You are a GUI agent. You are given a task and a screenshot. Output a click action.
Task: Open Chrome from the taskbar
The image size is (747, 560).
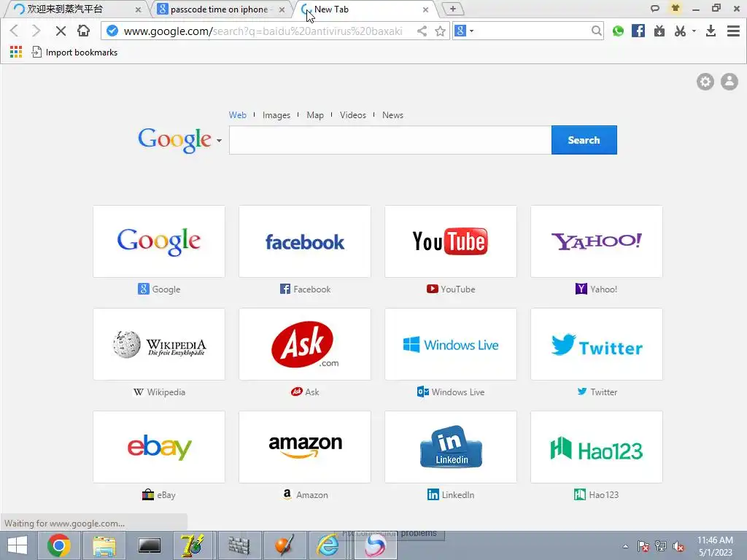[58, 545]
